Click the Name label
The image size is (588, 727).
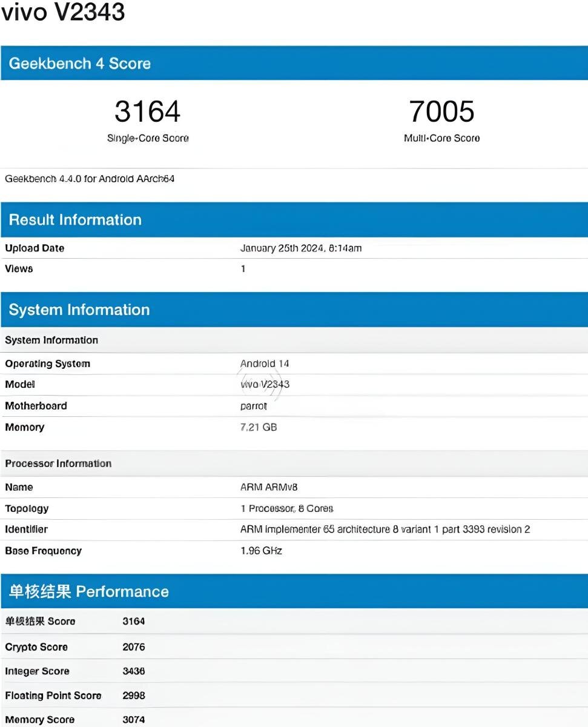point(19,488)
